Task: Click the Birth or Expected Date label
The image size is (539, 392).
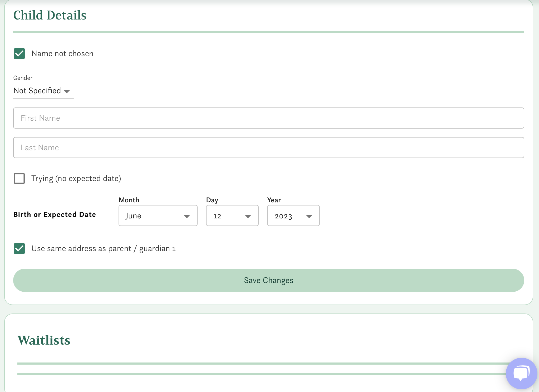Action: 55,214
